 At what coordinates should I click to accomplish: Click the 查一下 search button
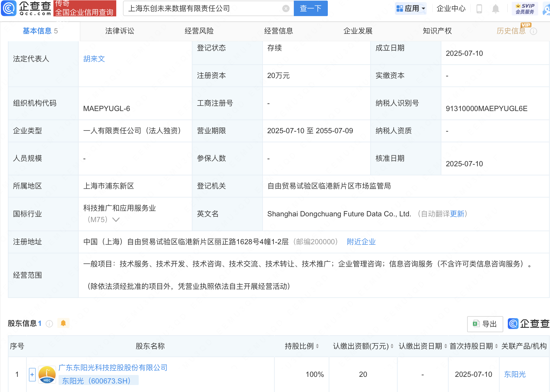[311, 8]
